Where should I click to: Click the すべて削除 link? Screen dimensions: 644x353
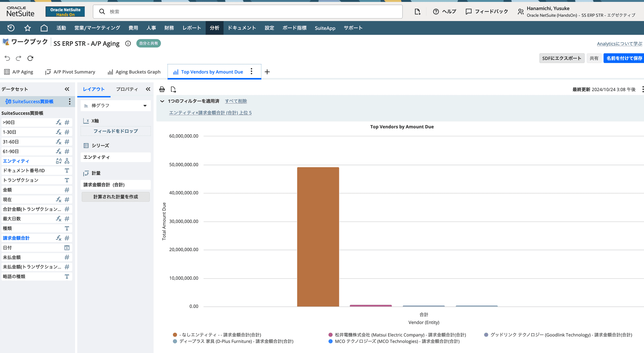236,101
